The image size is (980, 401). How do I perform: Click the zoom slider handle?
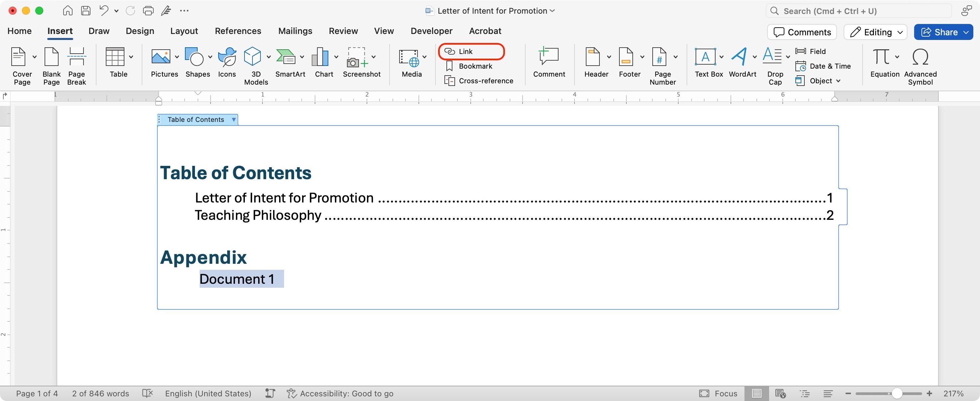(x=897, y=393)
